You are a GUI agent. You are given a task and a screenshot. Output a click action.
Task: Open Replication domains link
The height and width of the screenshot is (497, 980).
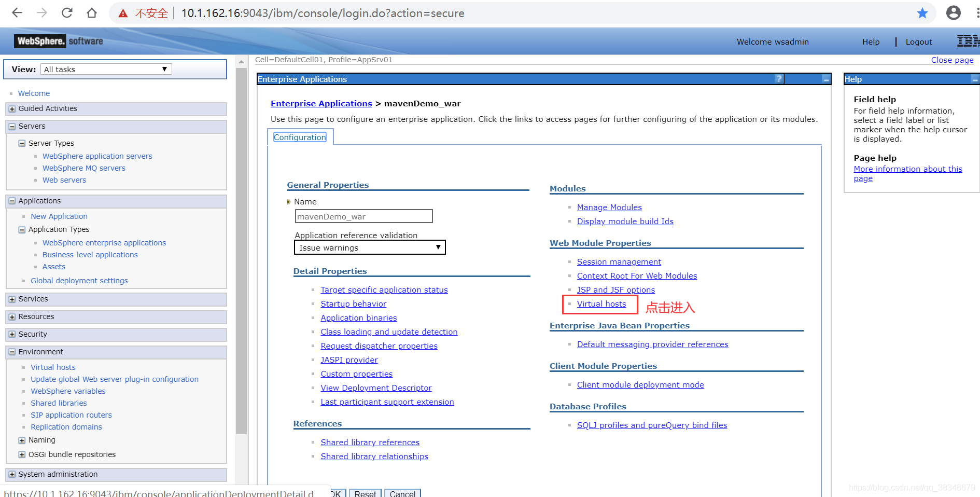point(66,427)
